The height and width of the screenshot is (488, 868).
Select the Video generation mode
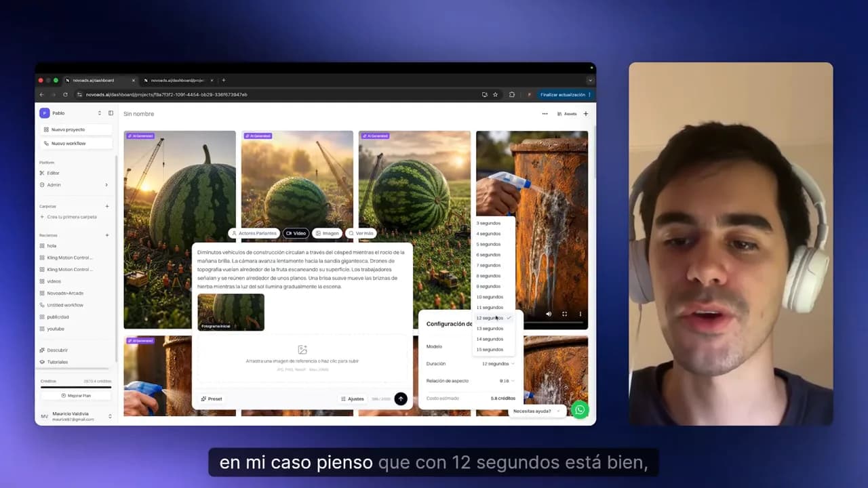point(296,233)
